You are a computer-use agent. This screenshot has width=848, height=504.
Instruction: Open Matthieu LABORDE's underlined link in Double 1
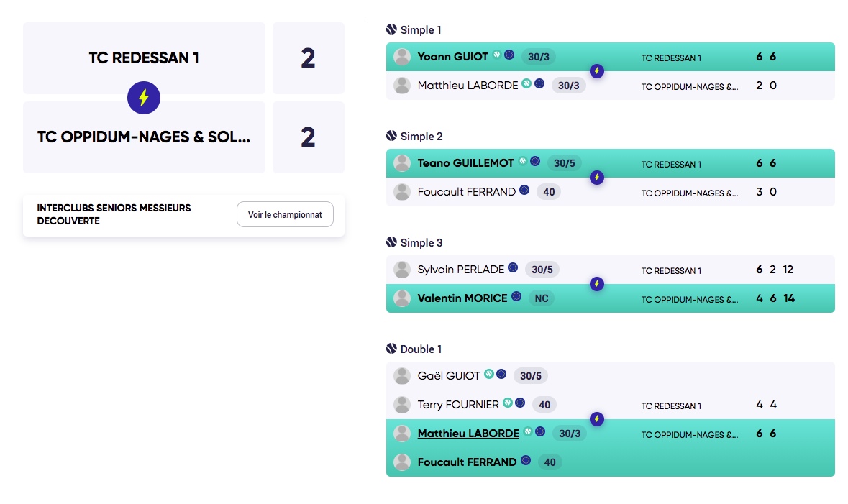[x=468, y=433]
